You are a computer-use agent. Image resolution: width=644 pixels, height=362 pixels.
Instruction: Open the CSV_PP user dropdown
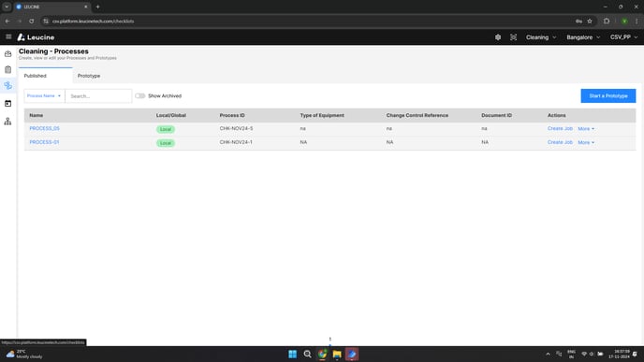tap(623, 37)
